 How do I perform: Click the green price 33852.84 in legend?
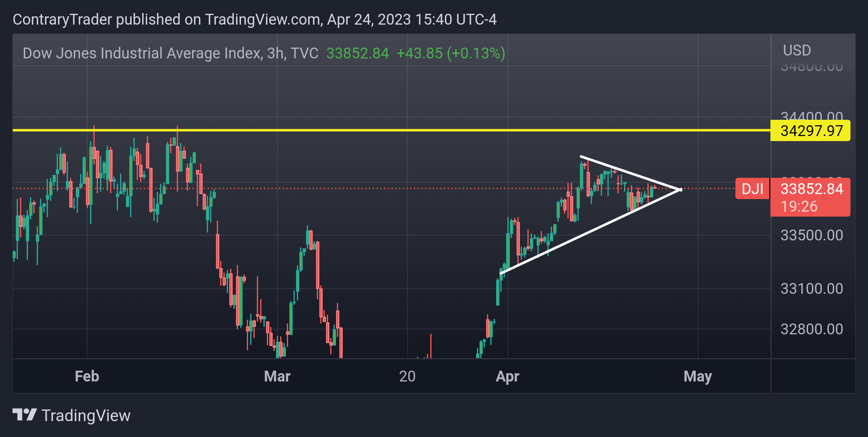357,53
